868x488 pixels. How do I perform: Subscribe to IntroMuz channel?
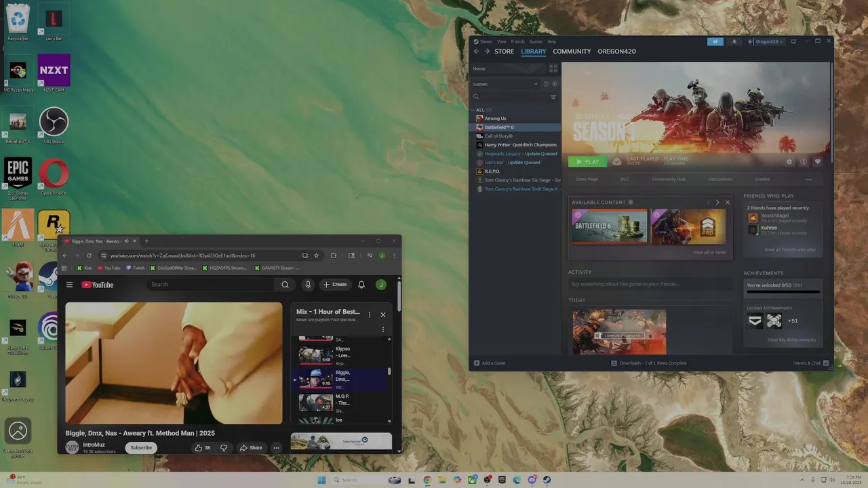pyautogui.click(x=141, y=448)
